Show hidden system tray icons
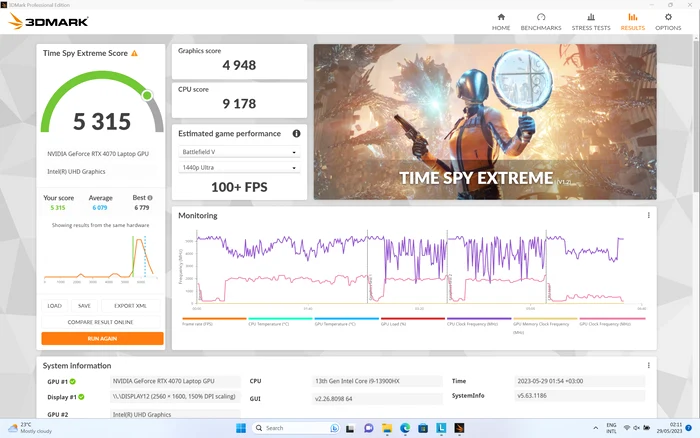Viewport: 700px width, 438px height. [x=596, y=428]
